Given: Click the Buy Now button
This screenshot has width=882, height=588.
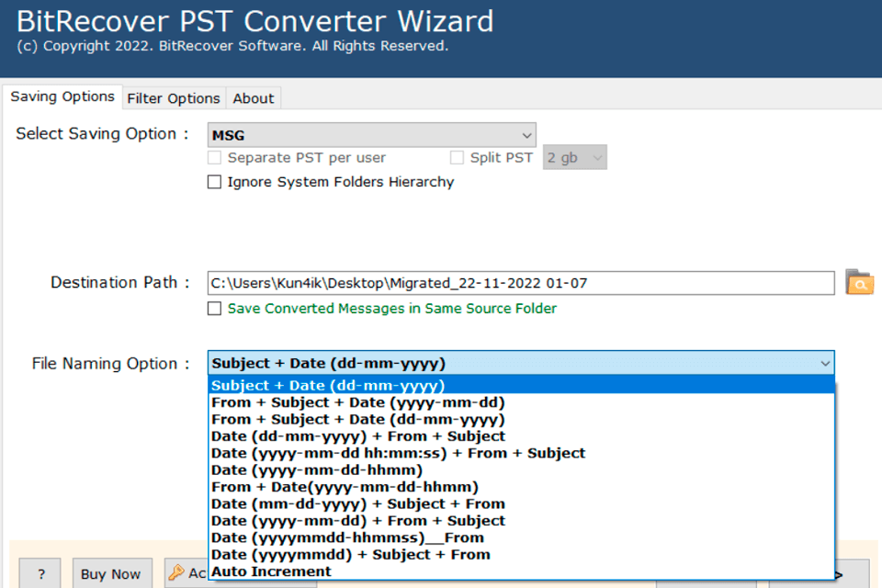Looking at the screenshot, I should tap(111, 574).
